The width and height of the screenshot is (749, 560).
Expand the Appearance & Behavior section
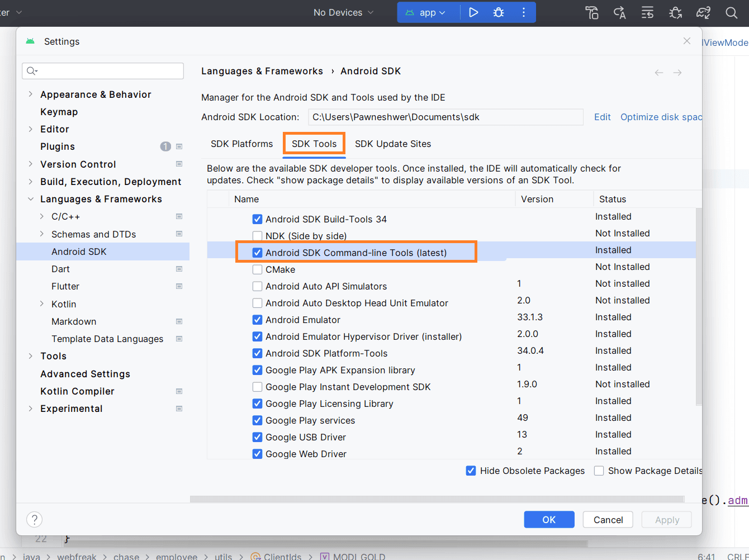(30, 94)
